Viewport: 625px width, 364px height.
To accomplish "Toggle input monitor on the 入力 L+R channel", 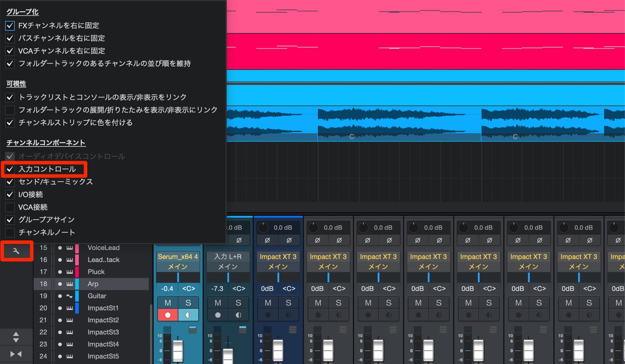I will (238, 315).
